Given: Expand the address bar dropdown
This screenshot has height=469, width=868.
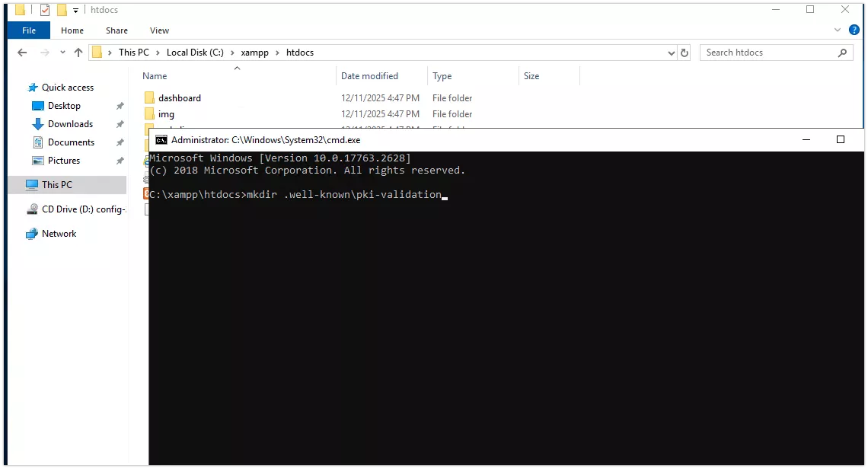Looking at the screenshot, I should pyautogui.click(x=671, y=52).
